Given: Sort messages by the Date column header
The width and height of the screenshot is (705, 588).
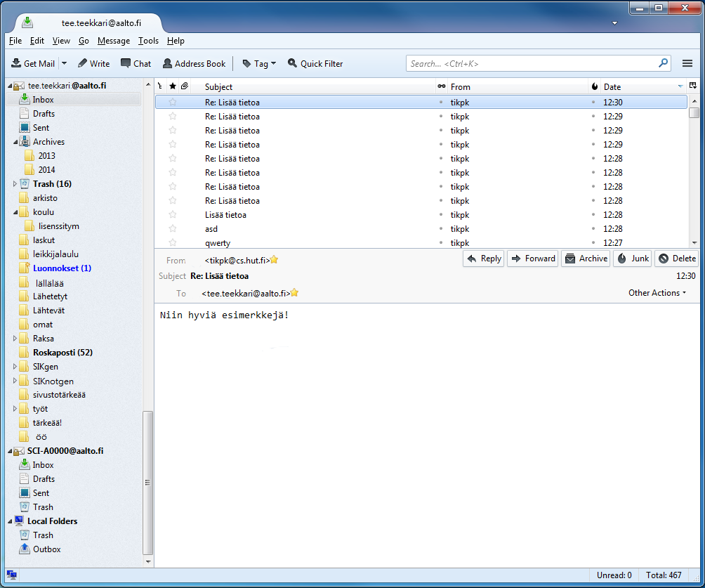Looking at the screenshot, I should pos(640,86).
